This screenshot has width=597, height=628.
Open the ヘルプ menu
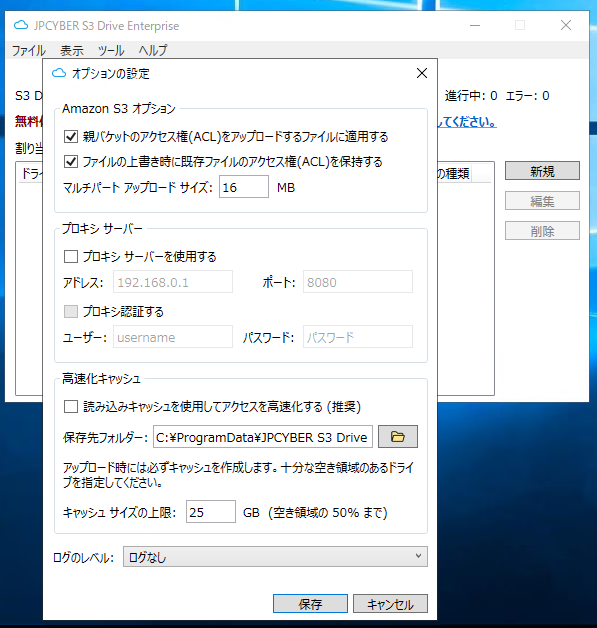pyautogui.click(x=153, y=50)
